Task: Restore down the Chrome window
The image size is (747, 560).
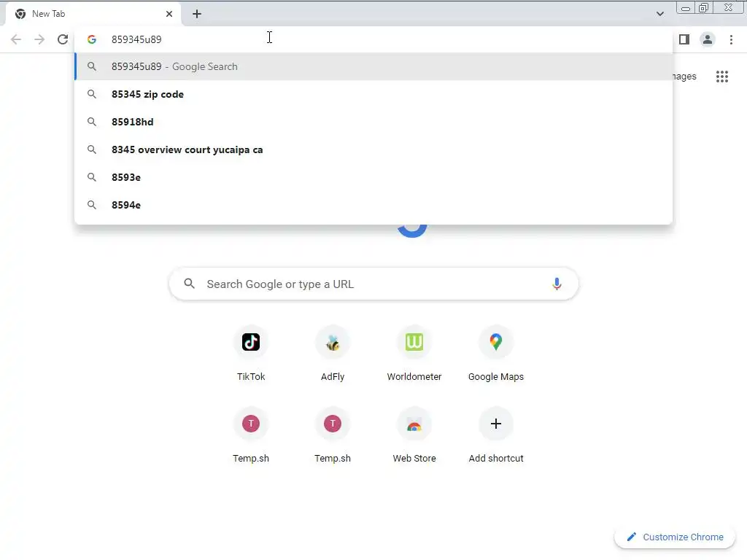Action: tap(704, 8)
